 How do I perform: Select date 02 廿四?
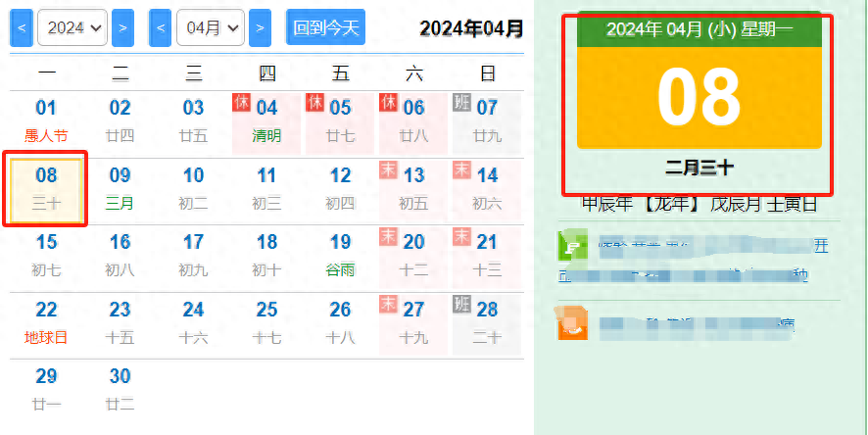tap(120, 122)
